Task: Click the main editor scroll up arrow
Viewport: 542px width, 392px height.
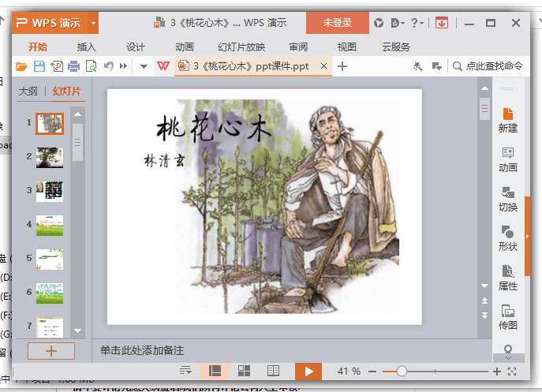Action: click(x=485, y=88)
